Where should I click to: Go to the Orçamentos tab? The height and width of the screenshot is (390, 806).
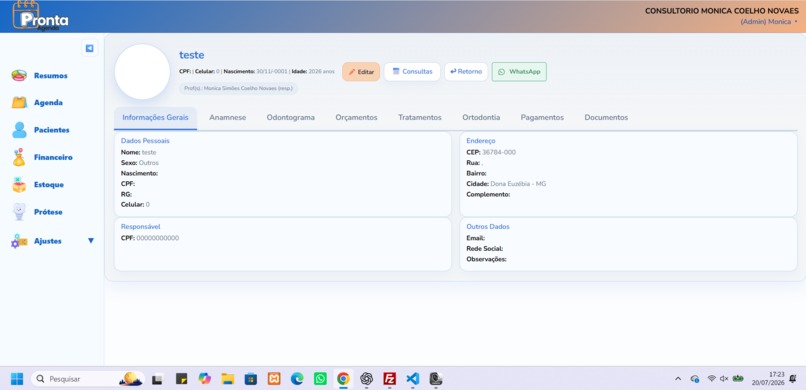click(356, 118)
